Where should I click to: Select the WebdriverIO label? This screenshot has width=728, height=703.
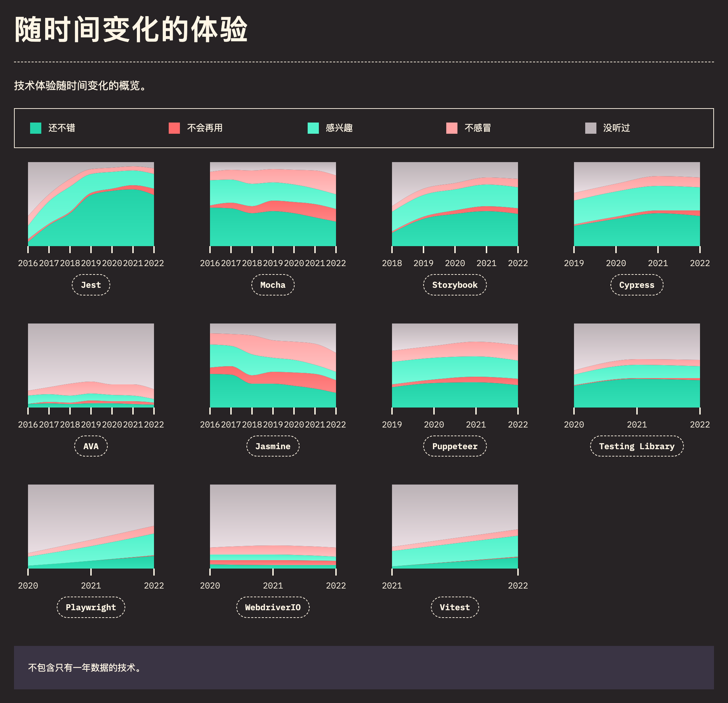[273, 607]
